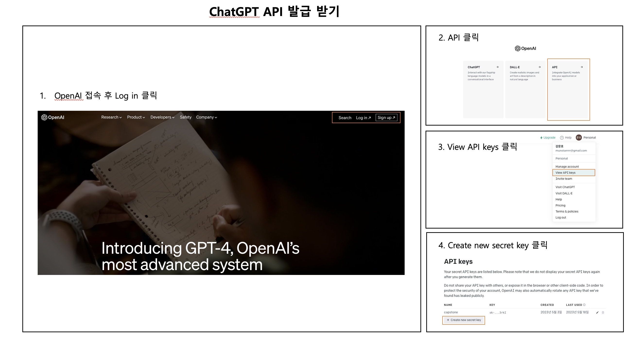This screenshot has height=358, width=644.
Task: Delete the capstone key using the trash icon
Action: [603, 312]
